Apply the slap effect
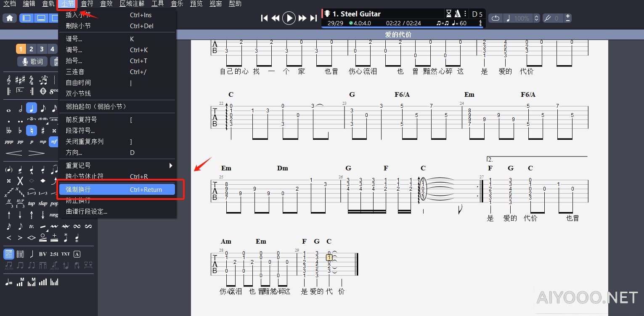Image resolution: width=644 pixels, height=316 pixels. [x=43, y=203]
